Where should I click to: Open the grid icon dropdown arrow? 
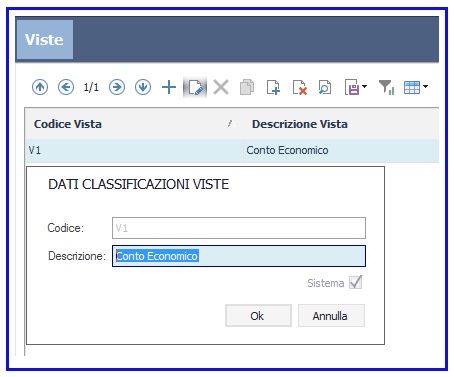coord(425,86)
